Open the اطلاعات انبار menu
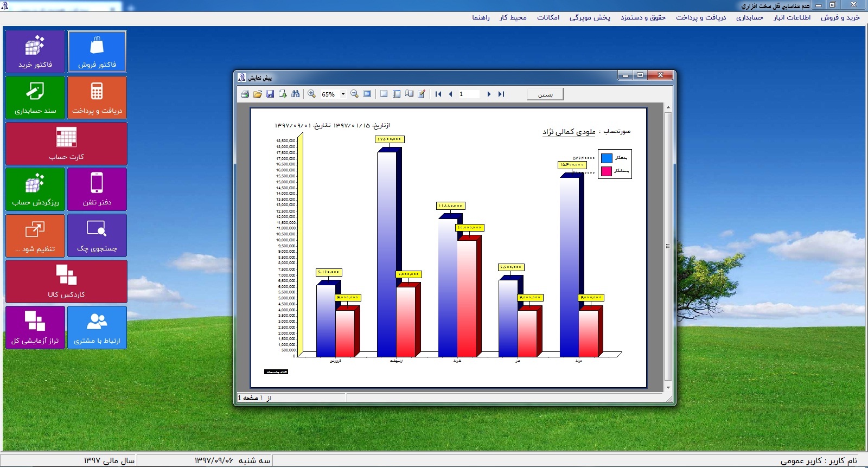The image size is (868, 468). point(792,17)
